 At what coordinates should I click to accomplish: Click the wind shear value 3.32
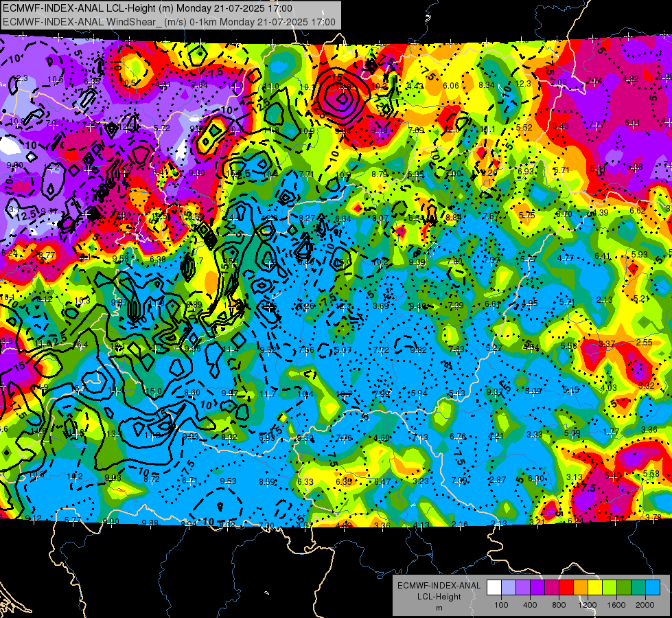point(647,385)
